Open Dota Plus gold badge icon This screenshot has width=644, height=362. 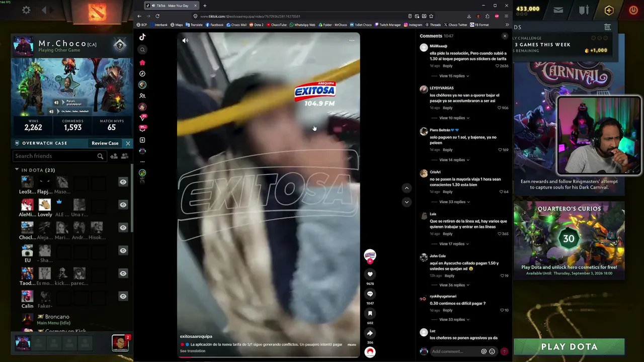(x=609, y=10)
